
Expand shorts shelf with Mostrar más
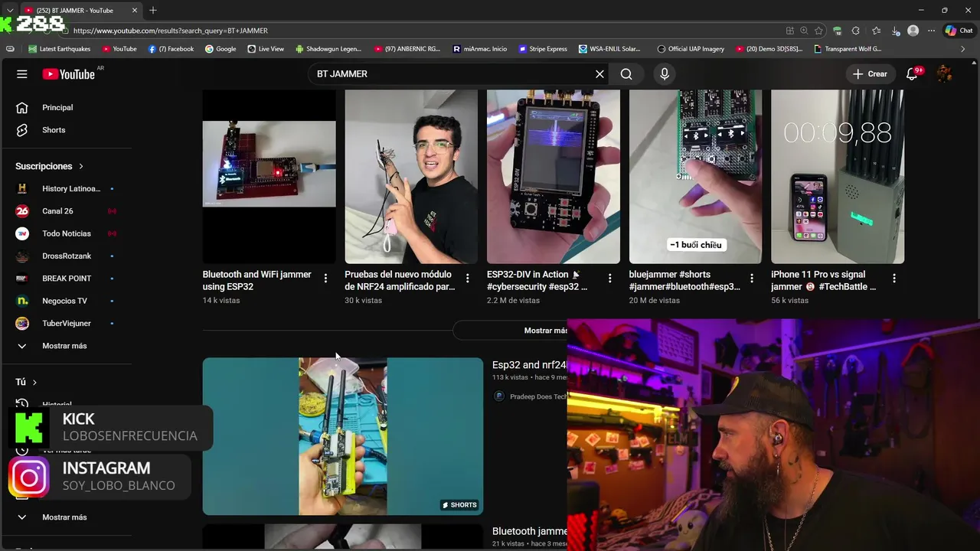510,331
